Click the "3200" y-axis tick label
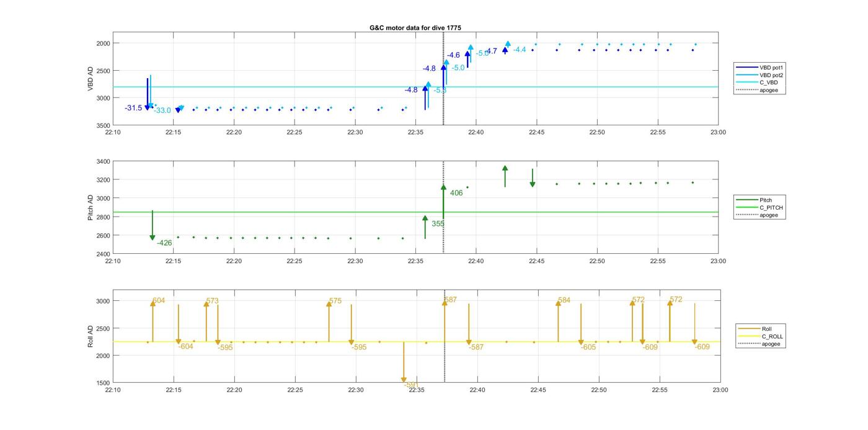868x430 pixels. click(102, 180)
